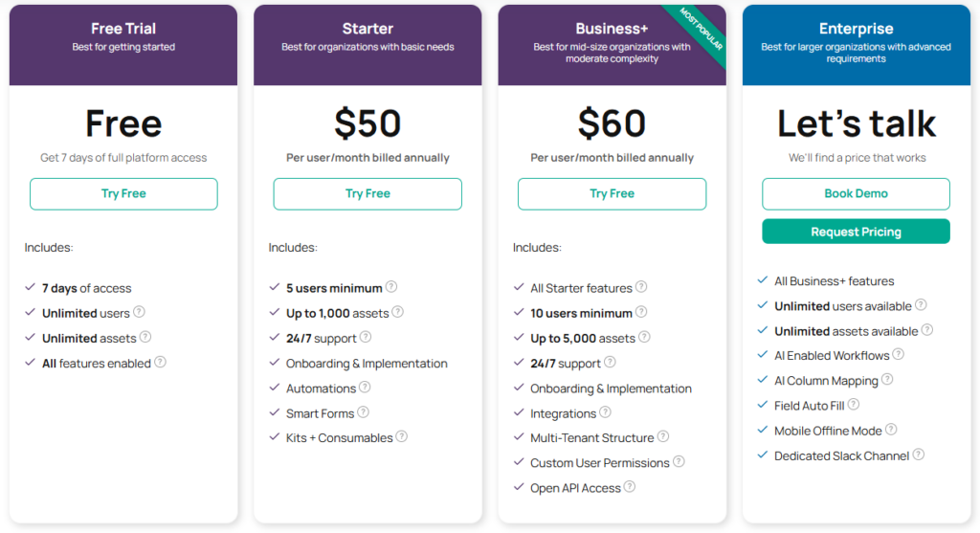The width and height of the screenshot is (980, 533).
Task: Click info icon beside All features enabled
Action: pos(160,363)
